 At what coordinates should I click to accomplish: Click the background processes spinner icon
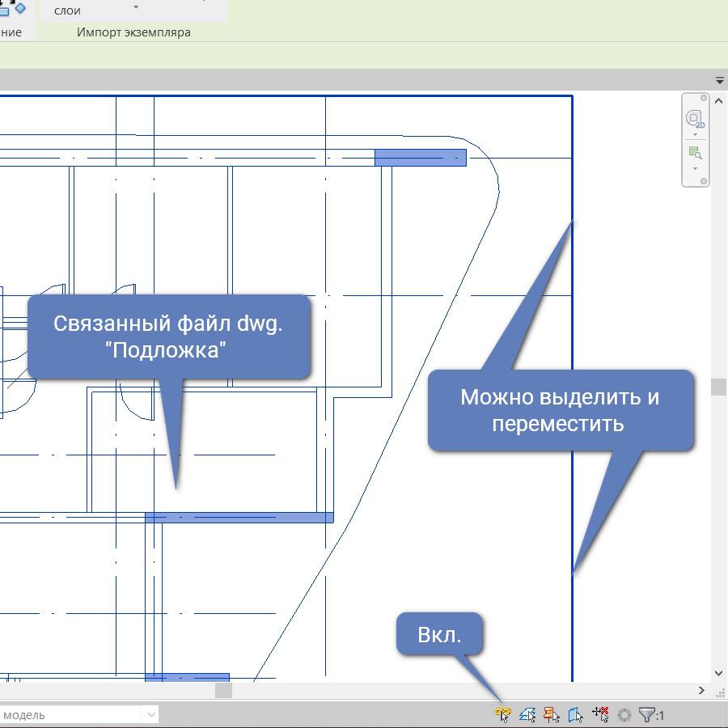(x=624, y=715)
